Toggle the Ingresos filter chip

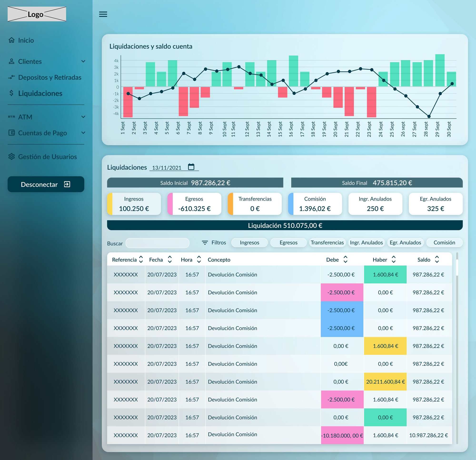[249, 243]
